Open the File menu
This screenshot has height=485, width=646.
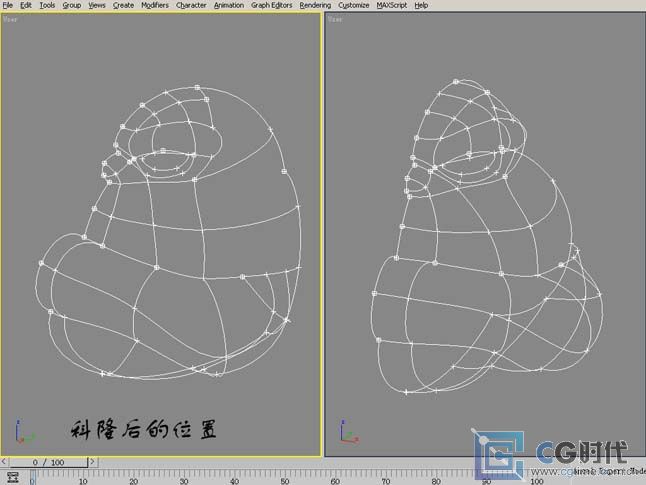[7, 5]
